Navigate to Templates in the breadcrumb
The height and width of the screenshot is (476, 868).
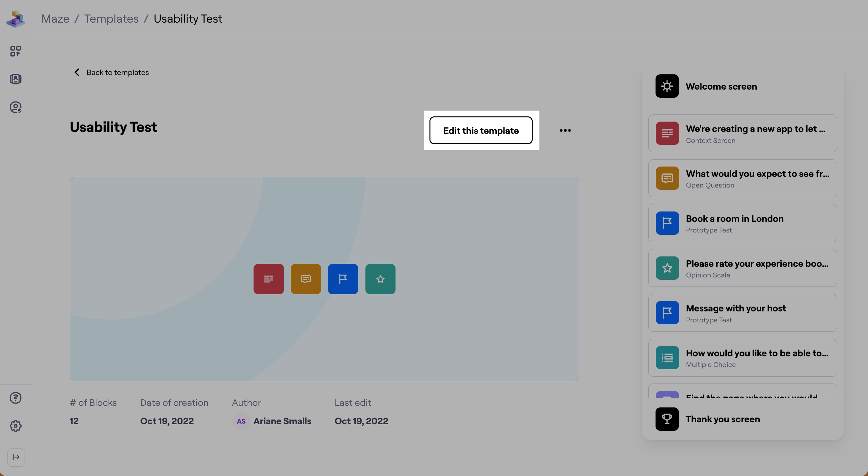pos(112,18)
